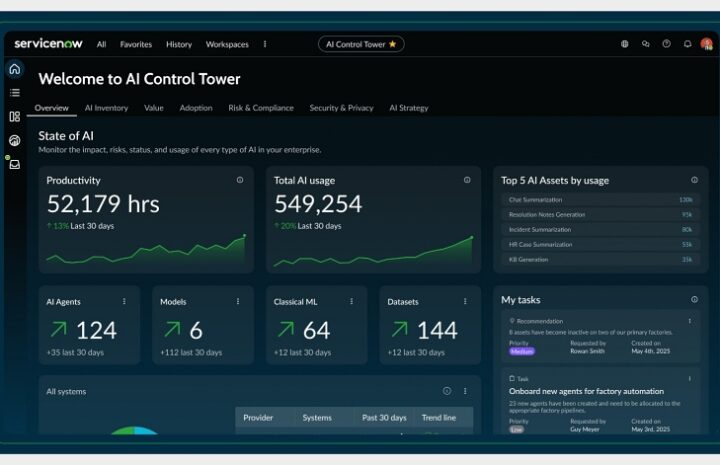Click the Low priority badge
This screenshot has width=720, height=465.
[x=517, y=430]
